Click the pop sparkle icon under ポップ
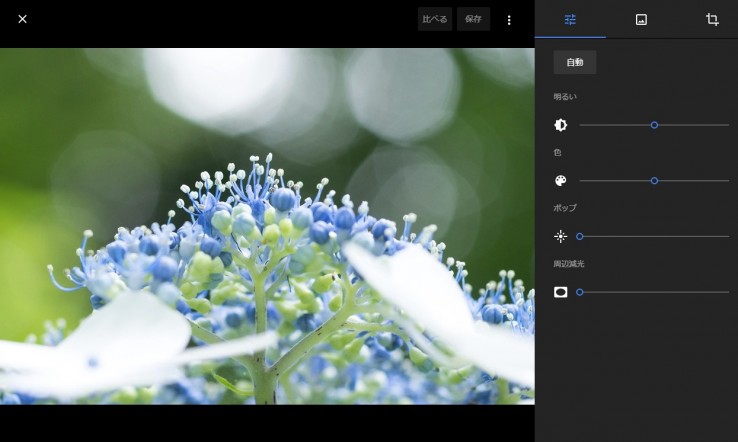738x442 pixels. pyautogui.click(x=560, y=236)
